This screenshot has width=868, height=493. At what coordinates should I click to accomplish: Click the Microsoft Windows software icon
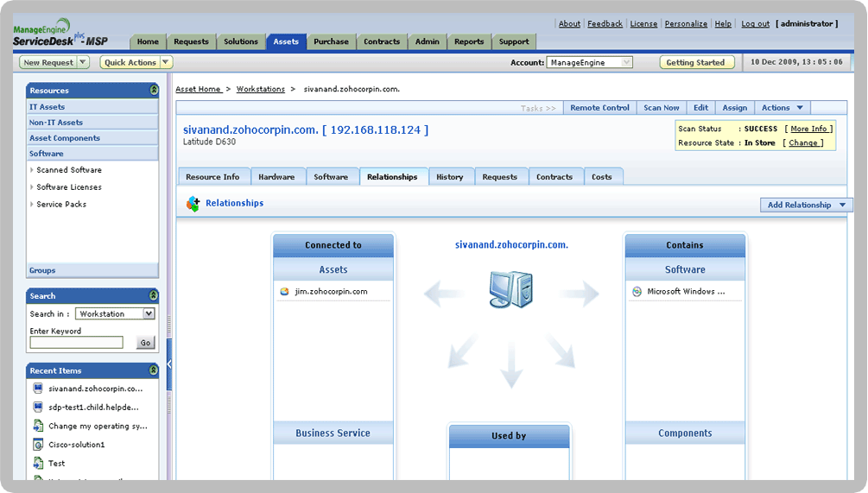pyautogui.click(x=637, y=292)
